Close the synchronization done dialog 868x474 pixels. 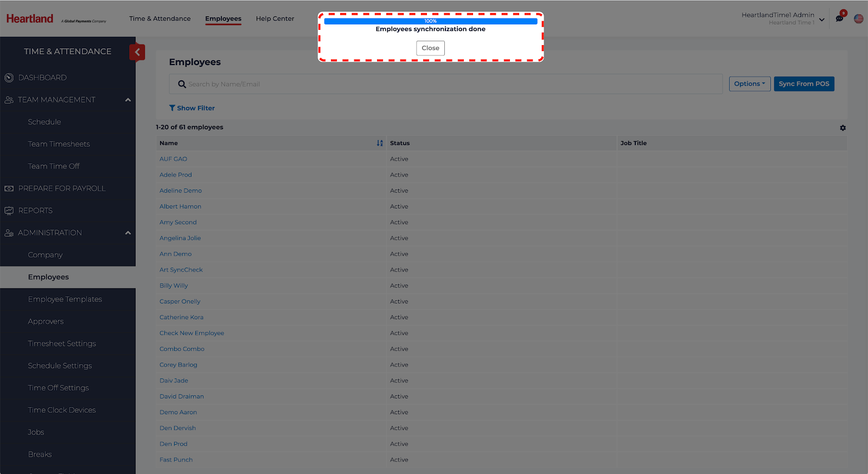tap(430, 48)
